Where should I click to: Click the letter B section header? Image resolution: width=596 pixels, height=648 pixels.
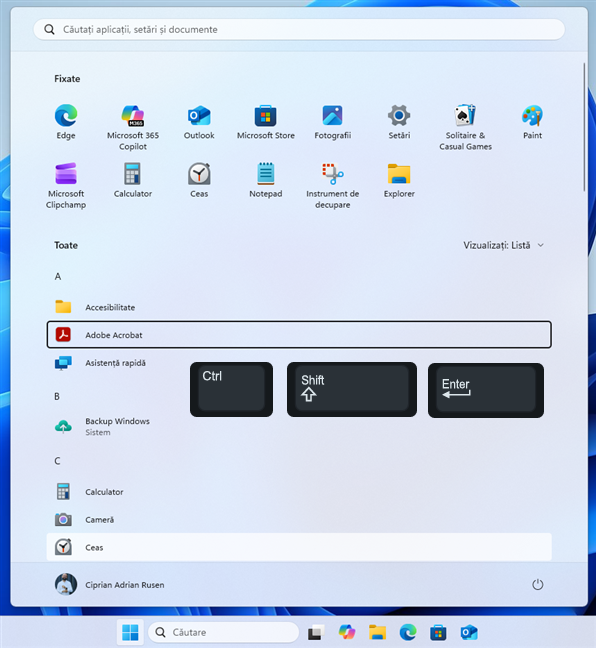point(57,396)
